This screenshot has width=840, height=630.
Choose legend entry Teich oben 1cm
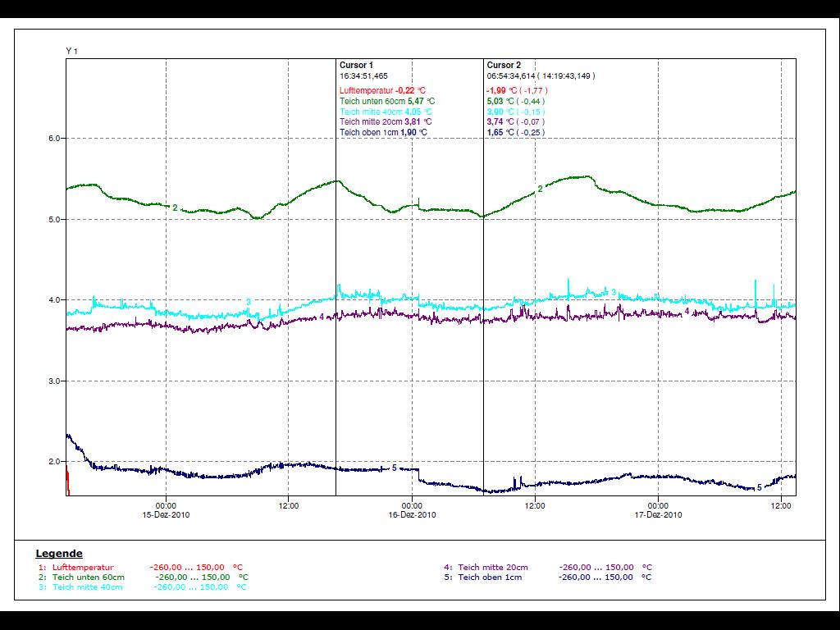[490, 577]
